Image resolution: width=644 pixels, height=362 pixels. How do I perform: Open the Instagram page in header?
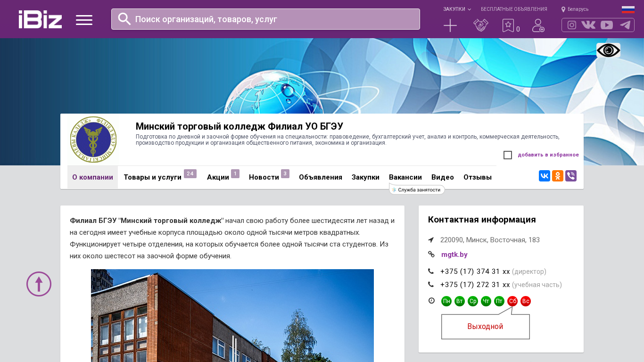pos(572,25)
